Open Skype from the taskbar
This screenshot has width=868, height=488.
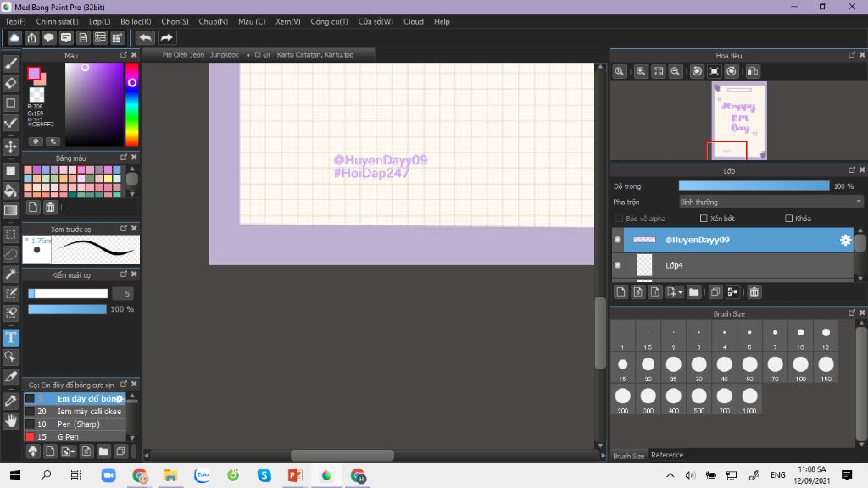click(x=264, y=475)
